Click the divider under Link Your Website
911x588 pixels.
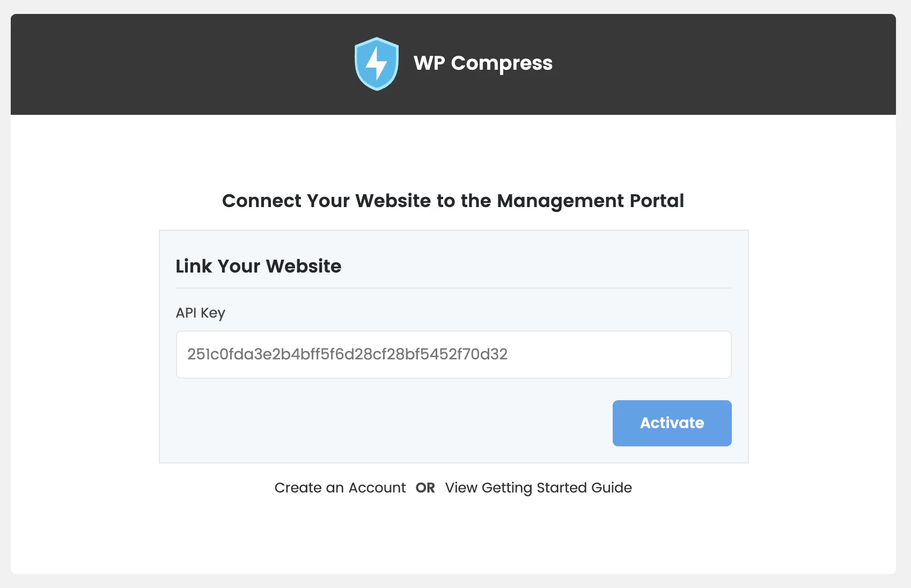pyautogui.click(x=454, y=288)
